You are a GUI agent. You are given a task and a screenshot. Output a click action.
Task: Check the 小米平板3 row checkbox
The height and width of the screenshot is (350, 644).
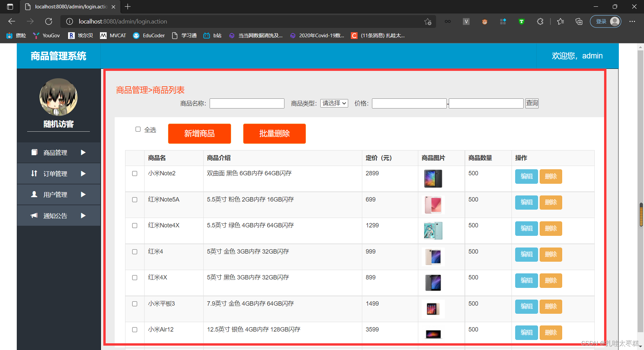[135, 304]
